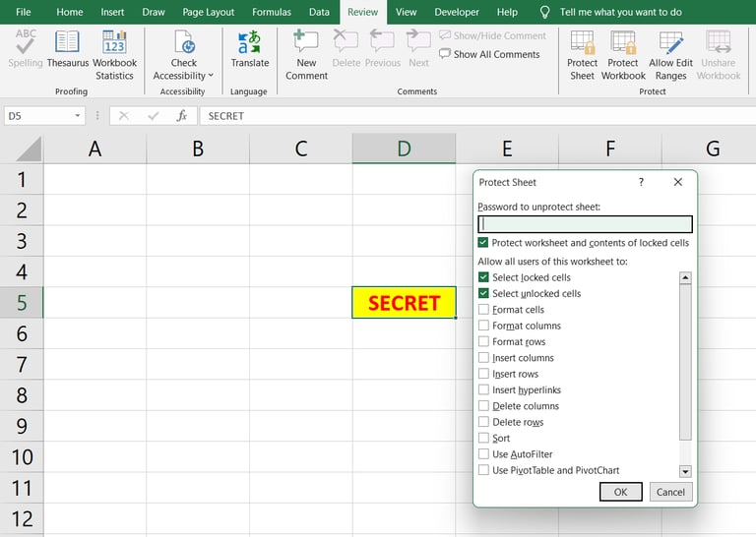Click the formula bar showing SECRET
Screen dimensions: 756x537
(x=477, y=116)
